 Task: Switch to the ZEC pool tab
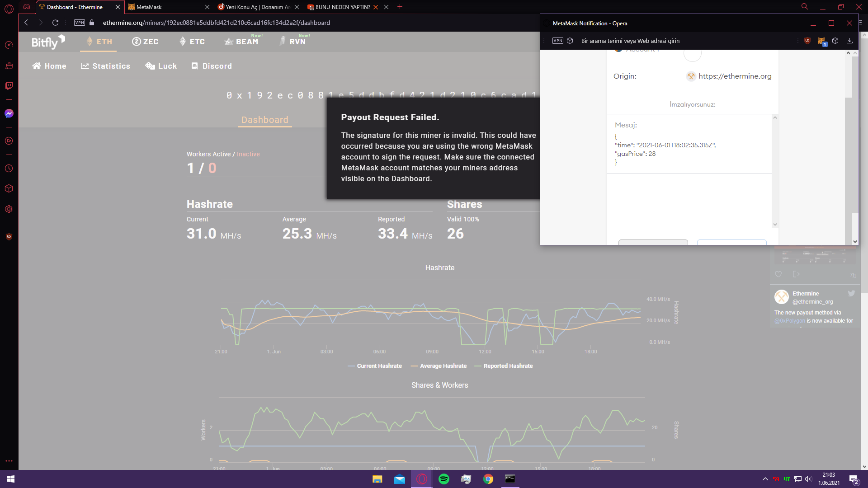145,42
